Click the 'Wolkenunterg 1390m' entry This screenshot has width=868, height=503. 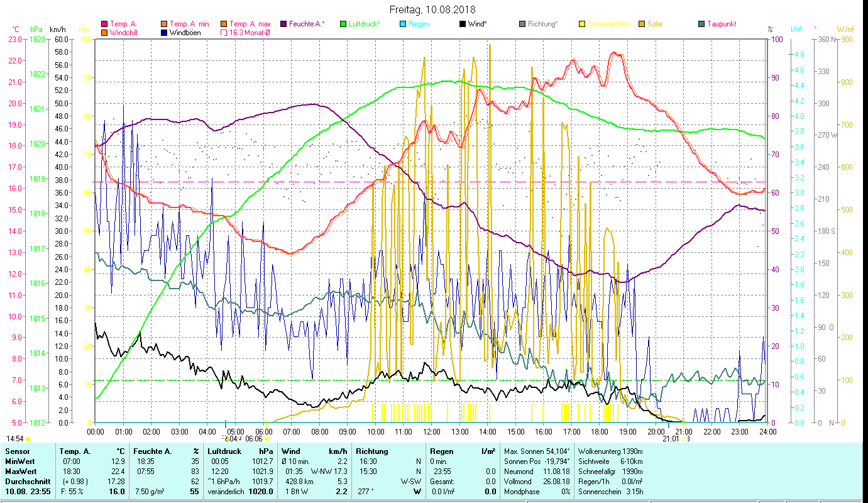click(x=610, y=451)
